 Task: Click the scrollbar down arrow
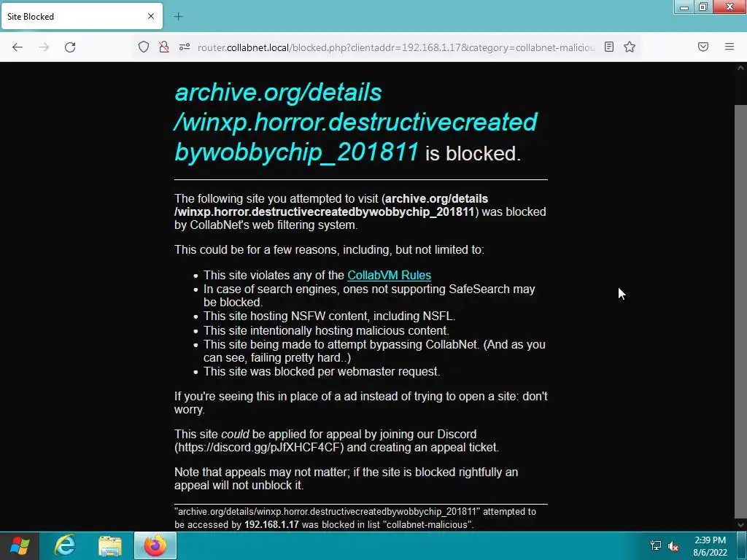pyautogui.click(x=740, y=525)
